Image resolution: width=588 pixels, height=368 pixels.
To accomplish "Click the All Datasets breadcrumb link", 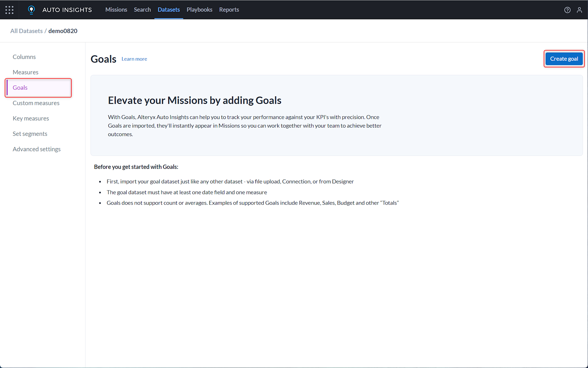I will 26,31.
